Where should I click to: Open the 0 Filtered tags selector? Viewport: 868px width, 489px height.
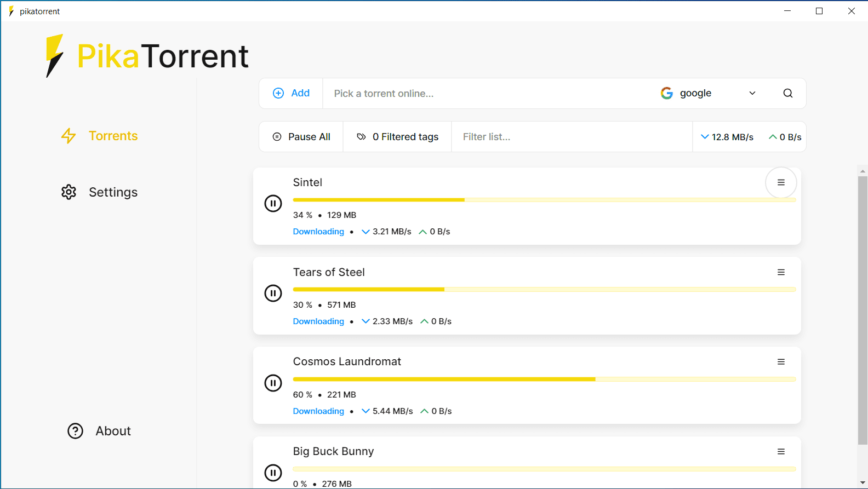point(397,137)
